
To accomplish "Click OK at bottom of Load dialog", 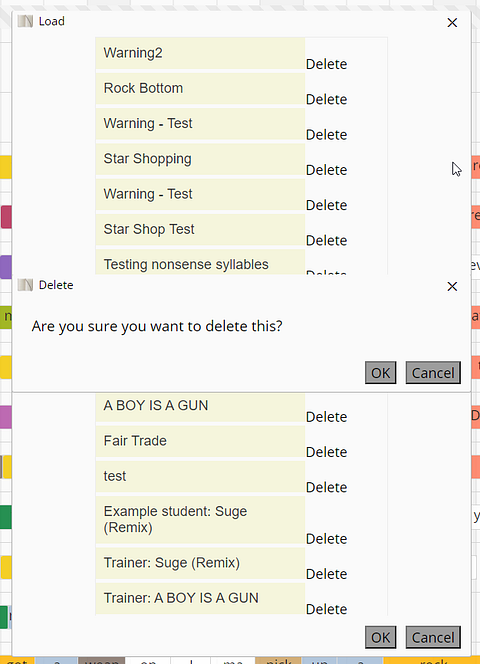I will [x=380, y=637].
